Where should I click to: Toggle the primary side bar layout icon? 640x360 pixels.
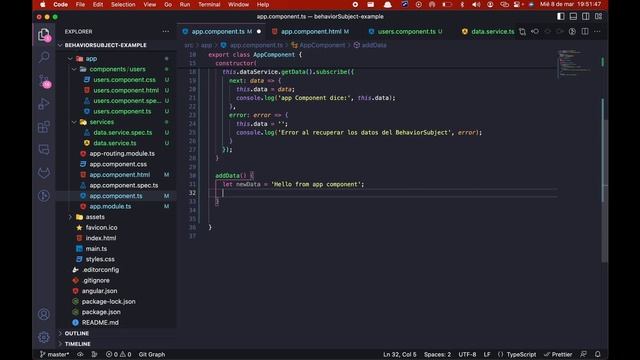[561, 16]
